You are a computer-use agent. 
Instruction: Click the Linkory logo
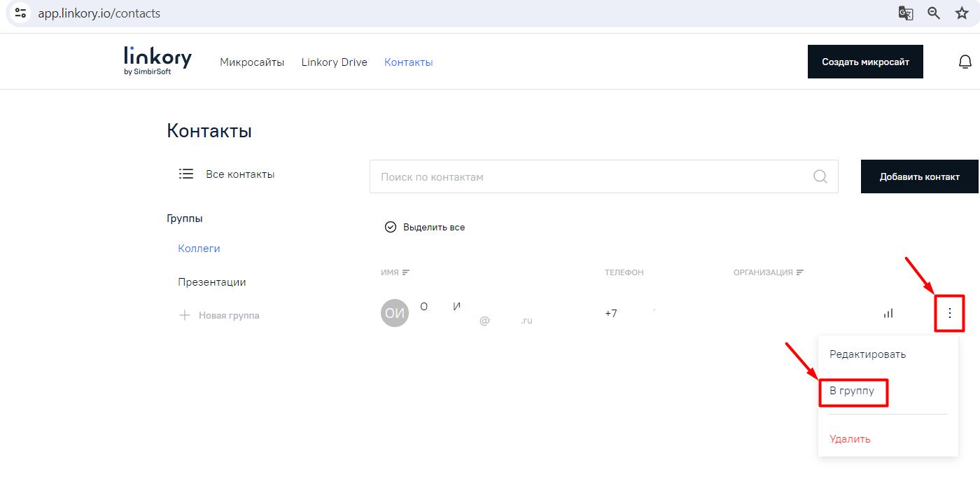157,61
